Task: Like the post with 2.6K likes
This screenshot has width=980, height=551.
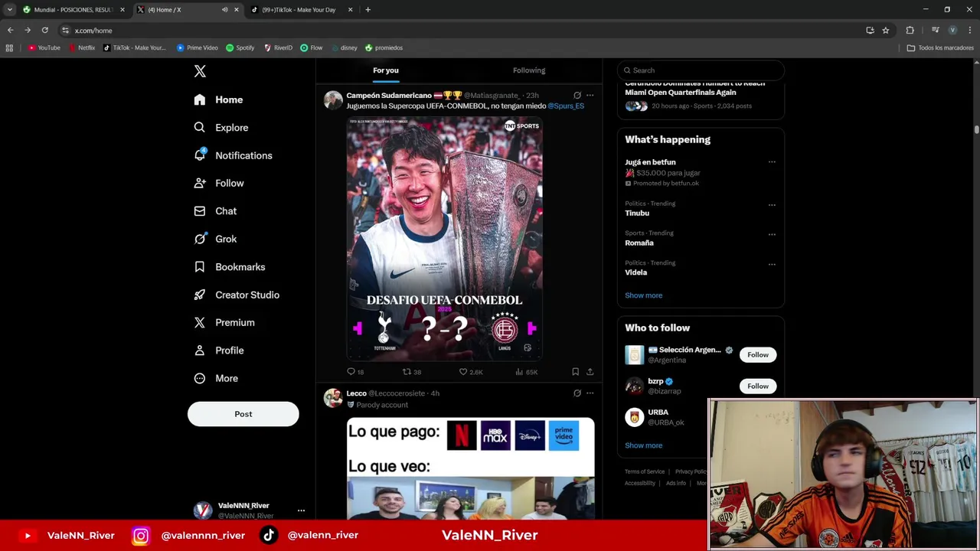Action: click(x=463, y=372)
